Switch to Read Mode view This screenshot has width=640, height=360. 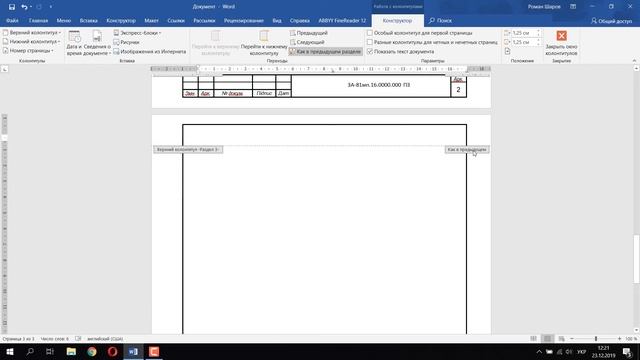533,339
